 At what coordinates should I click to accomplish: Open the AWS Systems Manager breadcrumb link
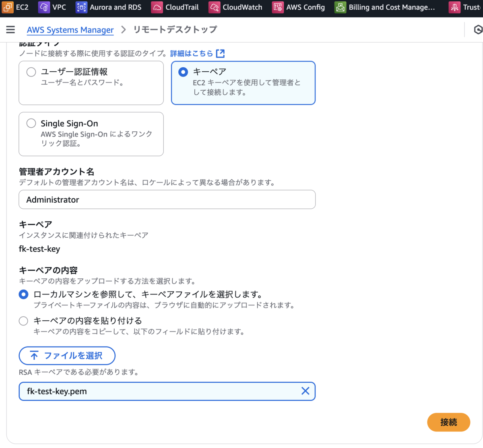[x=70, y=30]
